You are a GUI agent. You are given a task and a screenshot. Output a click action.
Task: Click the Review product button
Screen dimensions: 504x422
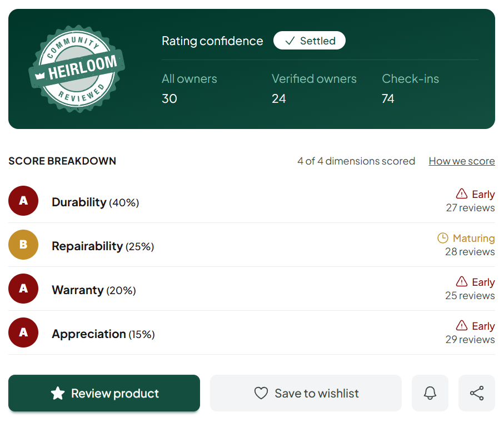click(x=104, y=393)
